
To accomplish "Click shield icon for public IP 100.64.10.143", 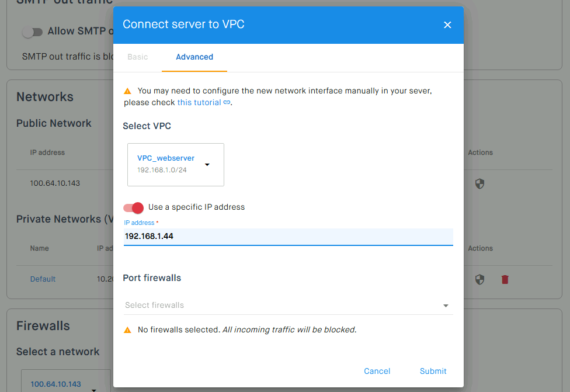I will click(x=479, y=183).
